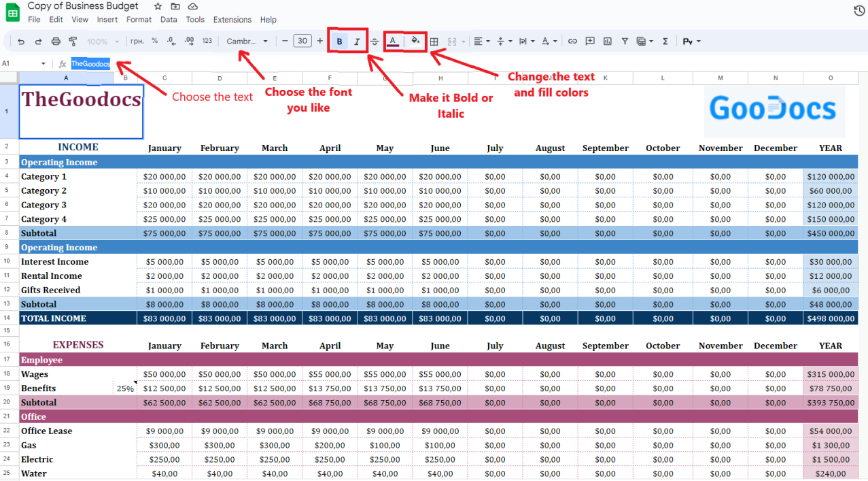The image size is (868, 481).
Task: Select the 25% Benefits cell
Action: 125,388
